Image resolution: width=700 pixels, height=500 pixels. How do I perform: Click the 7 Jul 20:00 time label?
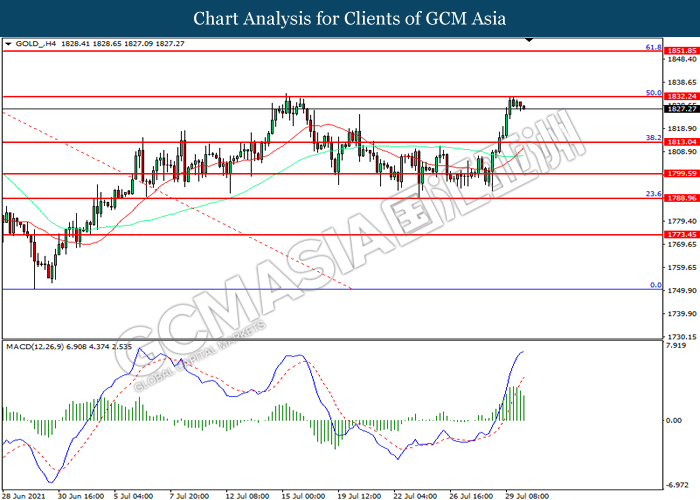(x=189, y=496)
